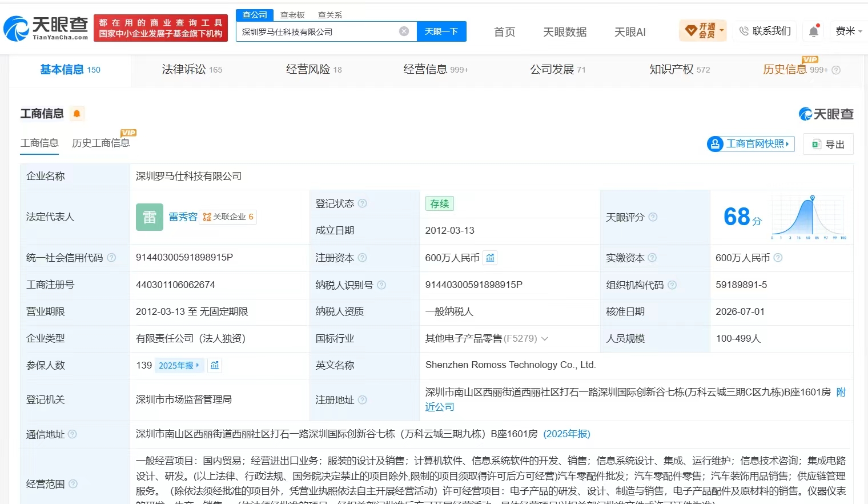Expand the 国标行业 industry dropdown chevron
Image resolution: width=868 pixels, height=504 pixels.
point(545,339)
